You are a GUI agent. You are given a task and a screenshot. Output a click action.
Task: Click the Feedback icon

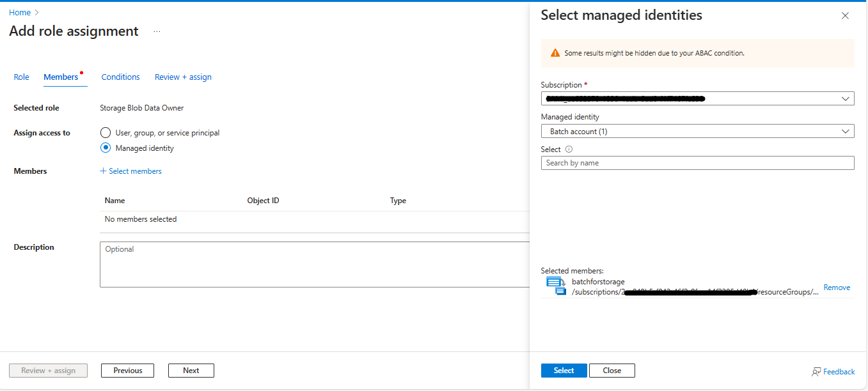pos(816,371)
